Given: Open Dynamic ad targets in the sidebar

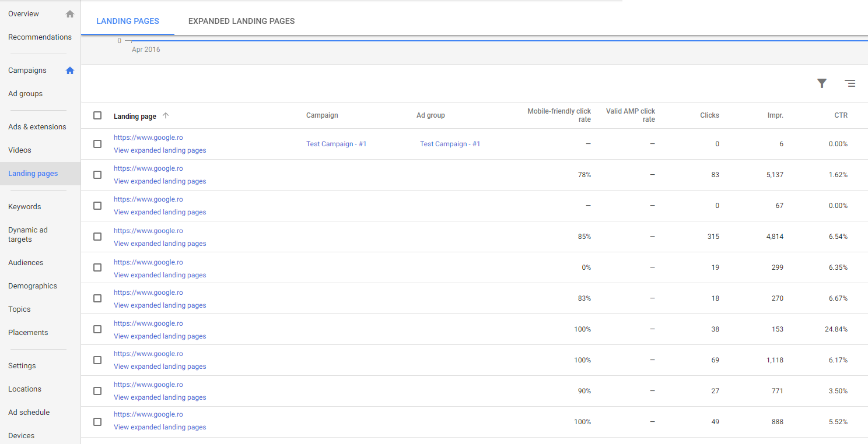Looking at the screenshot, I should [28, 235].
